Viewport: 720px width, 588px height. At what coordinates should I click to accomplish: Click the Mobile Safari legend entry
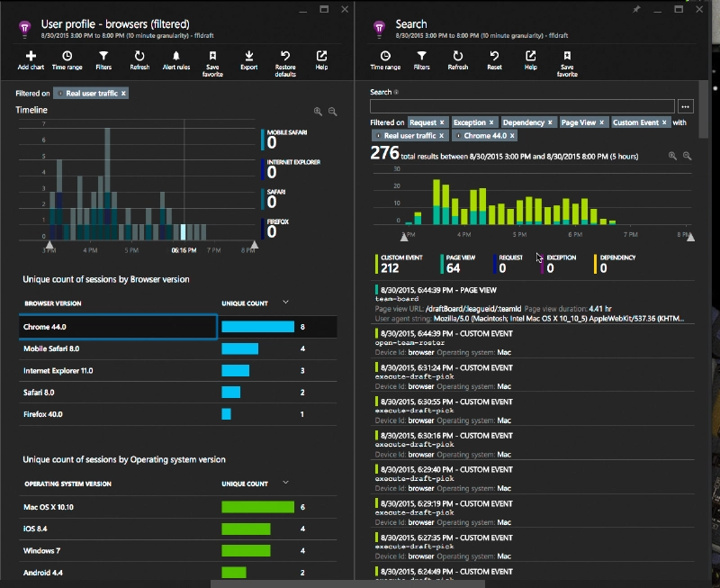point(284,140)
